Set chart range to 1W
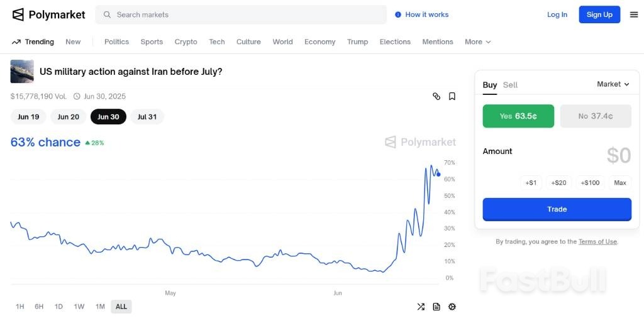 [x=79, y=307]
